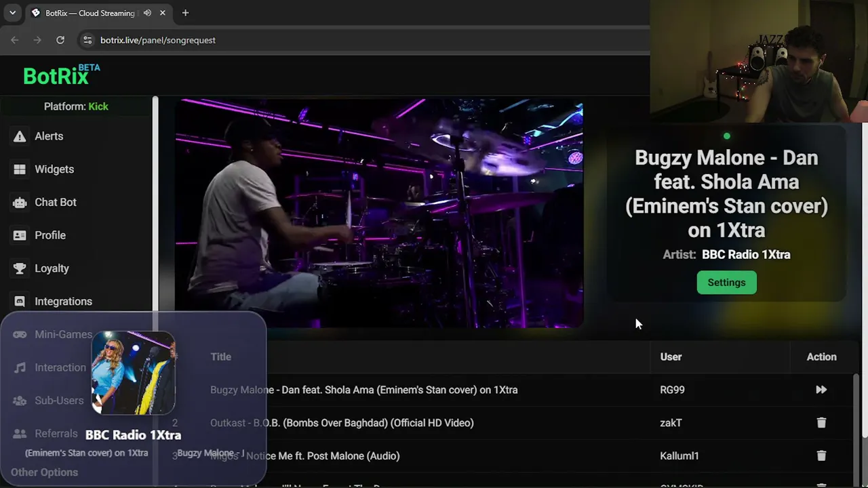Image resolution: width=868 pixels, height=488 pixels.
Task: Click the now-playing song title heading
Action: coord(726,194)
